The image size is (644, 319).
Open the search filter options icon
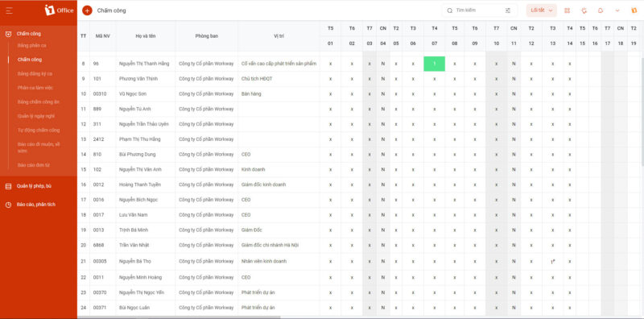(x=508, y=10)
